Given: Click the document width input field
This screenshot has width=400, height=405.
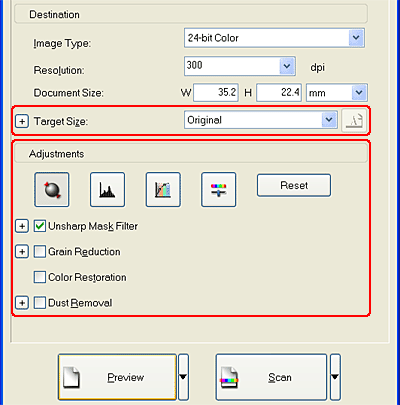Looking at the screenshot, I should click(216, 92).
